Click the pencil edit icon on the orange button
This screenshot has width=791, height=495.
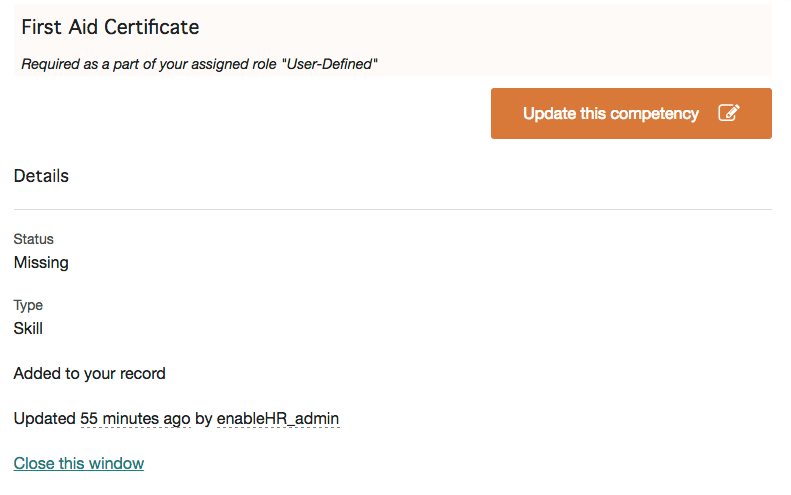[x=728, y=113]
